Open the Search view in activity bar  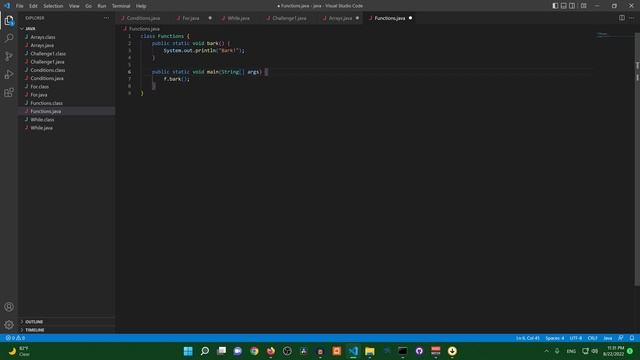click(9, 38)
